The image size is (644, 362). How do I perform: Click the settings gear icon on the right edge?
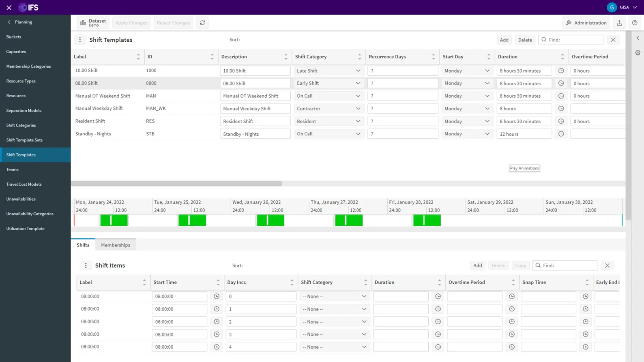638,53
